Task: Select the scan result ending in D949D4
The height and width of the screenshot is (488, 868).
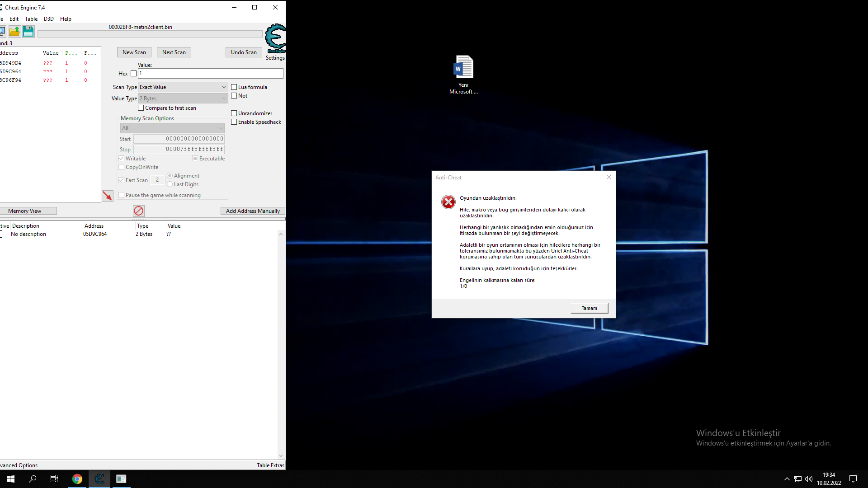Action: [x=50, y=63]
